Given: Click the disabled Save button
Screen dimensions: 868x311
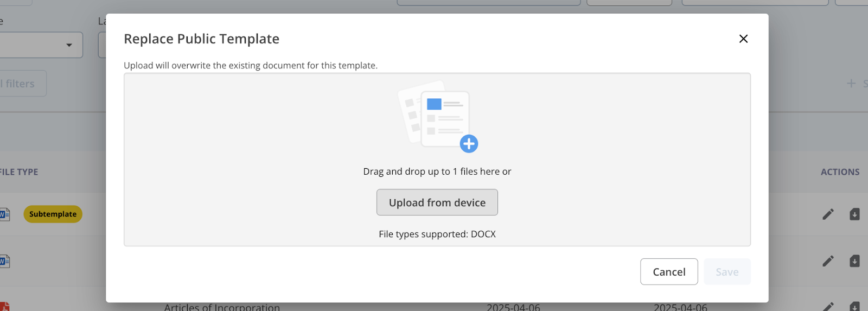Looking at the screenshot, I should coord(727,272).
